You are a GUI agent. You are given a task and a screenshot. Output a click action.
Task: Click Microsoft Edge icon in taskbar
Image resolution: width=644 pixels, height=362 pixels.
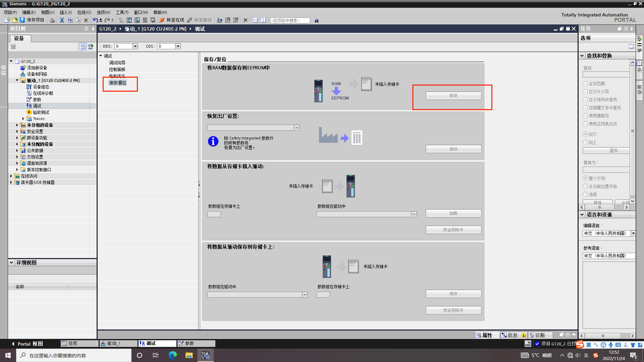tap(173, 355)
